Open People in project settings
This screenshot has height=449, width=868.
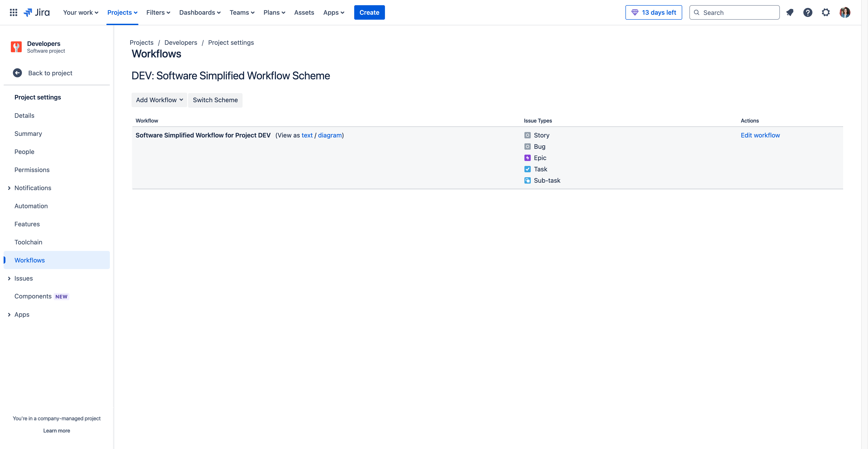click(x=24, y=152)
